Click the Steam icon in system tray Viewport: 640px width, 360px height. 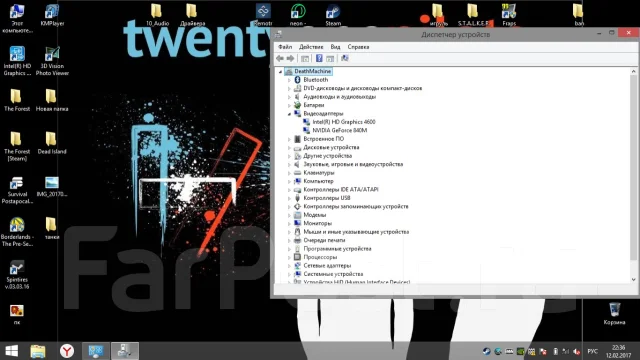487,351
